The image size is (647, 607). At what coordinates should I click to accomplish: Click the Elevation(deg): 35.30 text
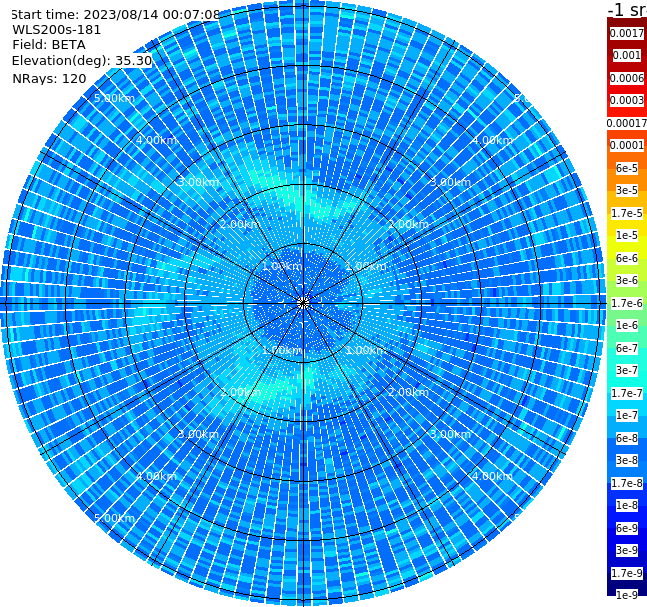point(82,61)
